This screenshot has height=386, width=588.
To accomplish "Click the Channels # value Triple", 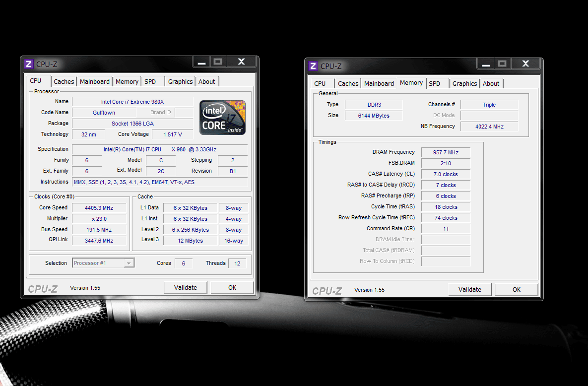I will pos(489,105).
